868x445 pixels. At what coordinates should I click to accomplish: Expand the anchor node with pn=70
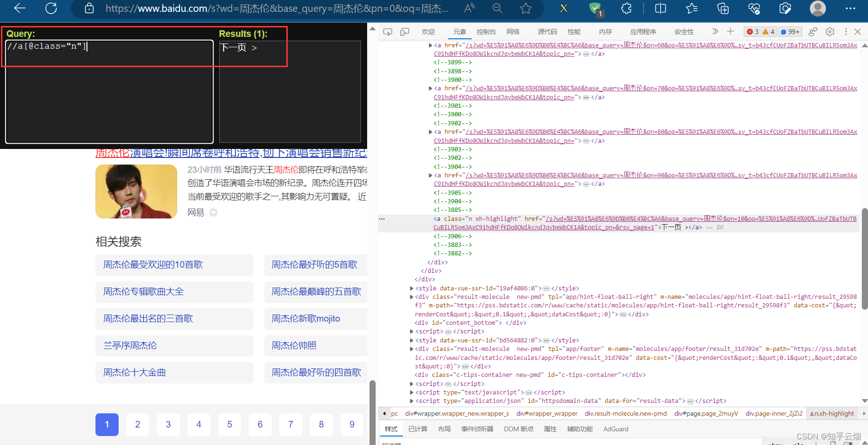coord(430,88)
